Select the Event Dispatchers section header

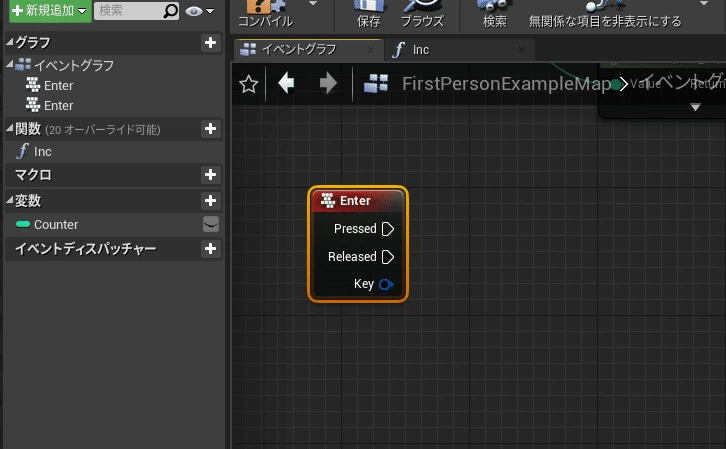(113, 249)
